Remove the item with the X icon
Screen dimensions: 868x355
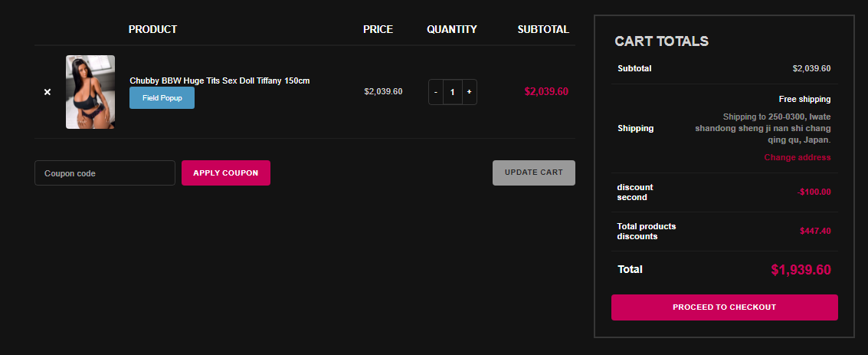point(47,92)
